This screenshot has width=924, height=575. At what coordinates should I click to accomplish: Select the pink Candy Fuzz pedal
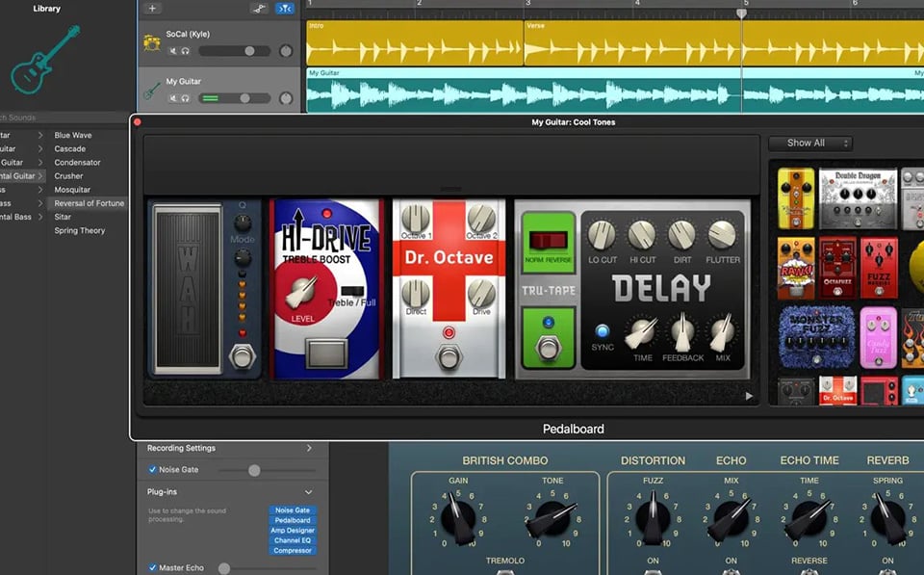878,337
